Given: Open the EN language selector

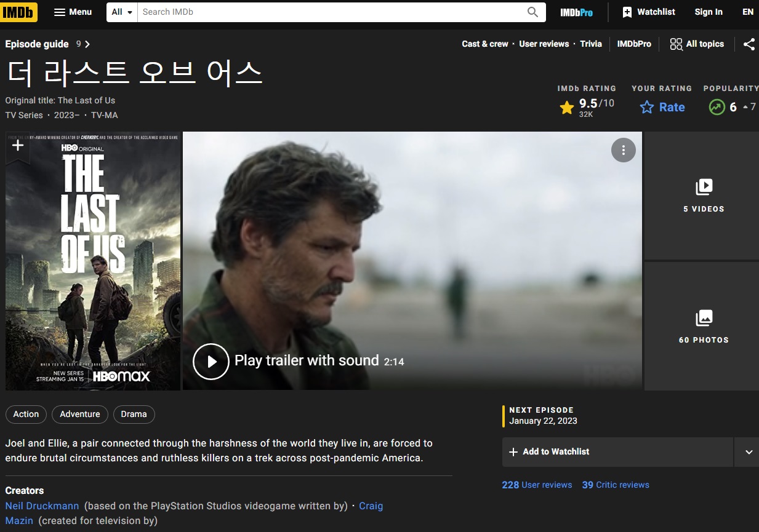Looking at the screenshot, I should point(748,12).
